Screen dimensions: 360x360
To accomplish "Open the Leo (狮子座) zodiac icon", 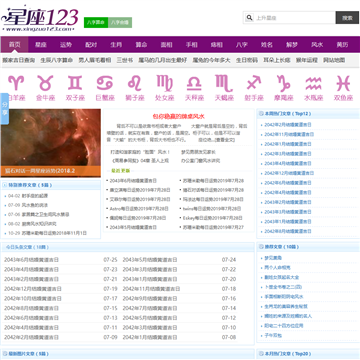I will (135, 83).
